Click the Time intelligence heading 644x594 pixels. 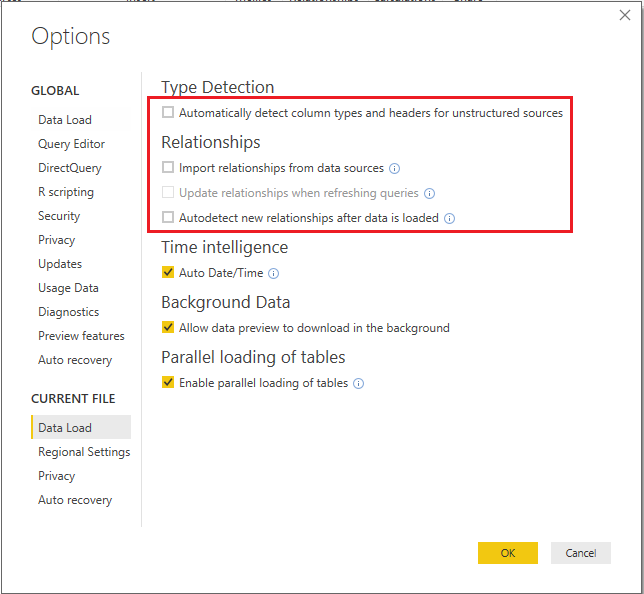[225, 247]
